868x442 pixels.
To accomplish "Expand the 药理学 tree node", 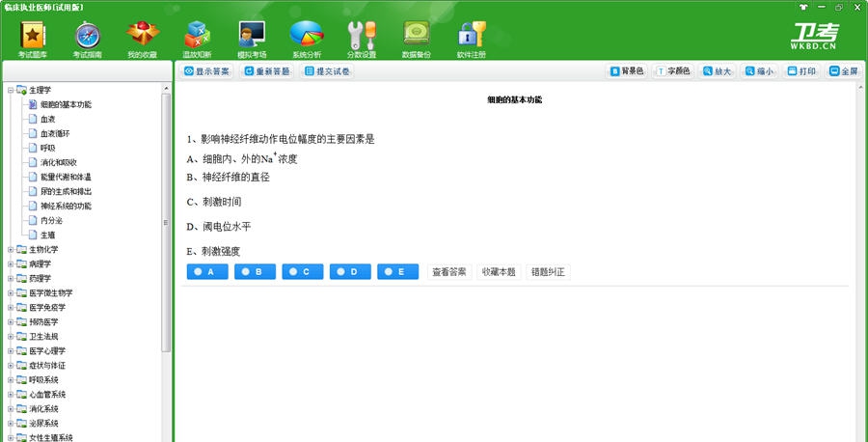I will coord(11,278).
